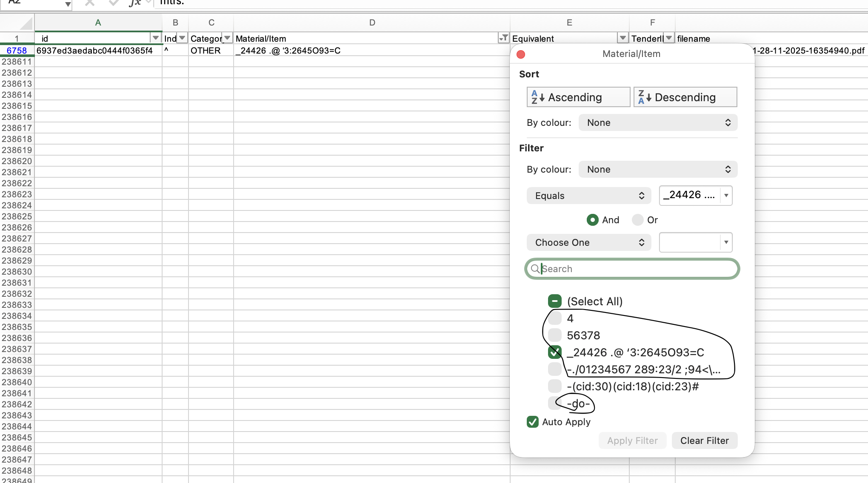Screen dimensions: 868x483
Task: Check the -do- filter value checkbox
Action: pyautogui.click(x=555, y=403)
